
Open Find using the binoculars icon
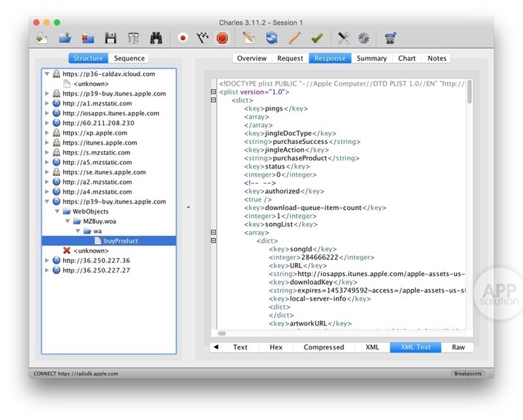coord(156,38)
